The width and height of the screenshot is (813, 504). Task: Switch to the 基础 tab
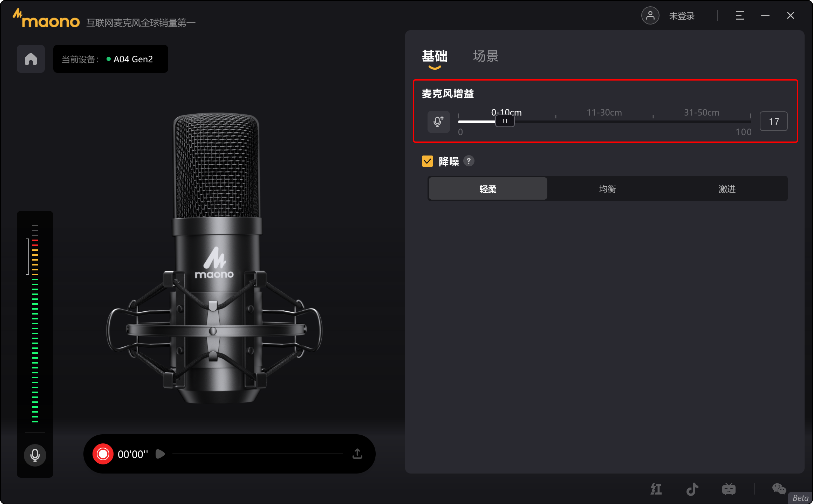pyautogui.click(x=435, y=56)
